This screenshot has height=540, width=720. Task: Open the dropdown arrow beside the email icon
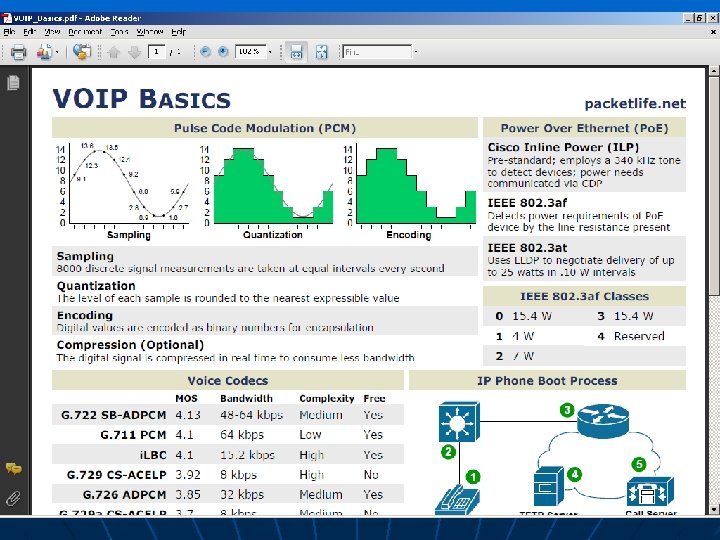pyautogui.click(x=57, y=52)
